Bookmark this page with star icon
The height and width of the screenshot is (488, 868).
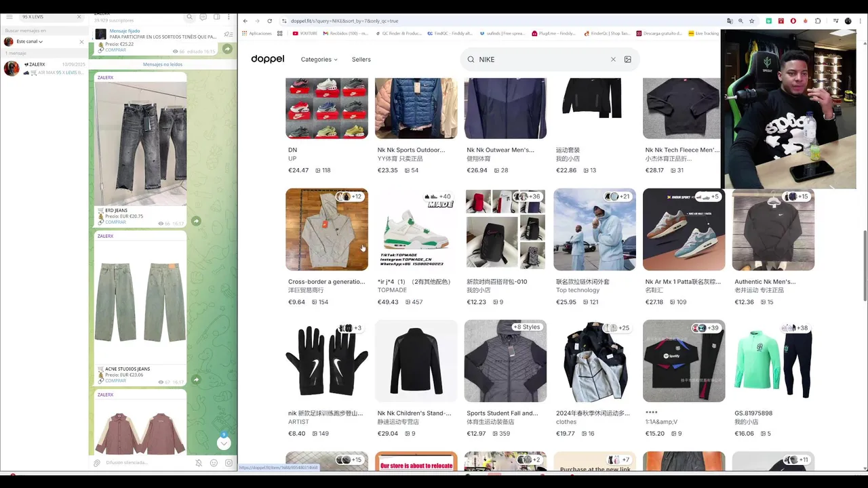[751, 21]
